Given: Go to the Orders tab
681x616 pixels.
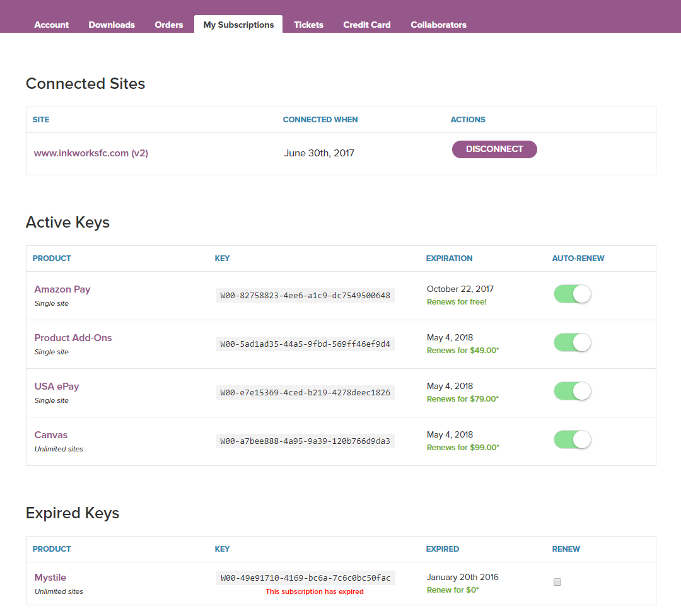Looking at the screenshot, I should coord(169,25).
